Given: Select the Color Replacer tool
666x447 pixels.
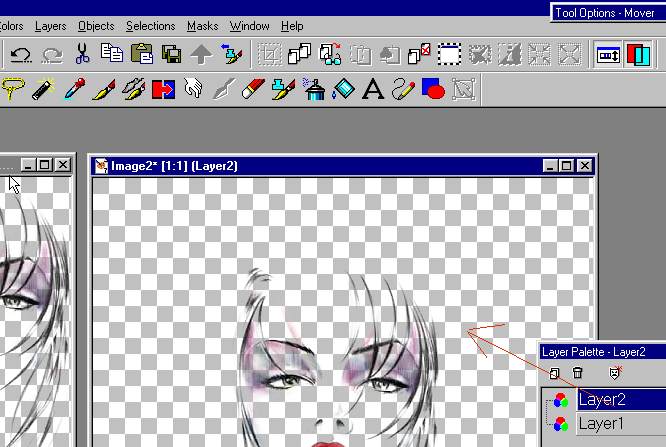Looking at the screenshot, I should [164, 89].
